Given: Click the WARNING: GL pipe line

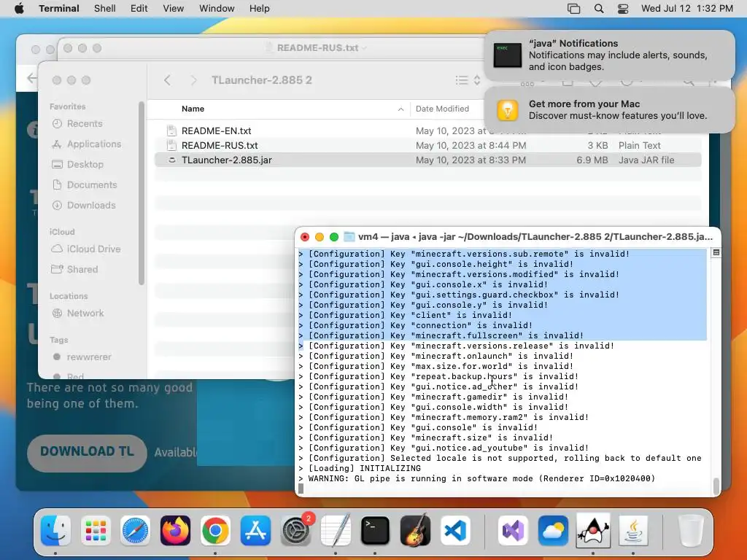Looking at the screenshot, I should [477, 478].
